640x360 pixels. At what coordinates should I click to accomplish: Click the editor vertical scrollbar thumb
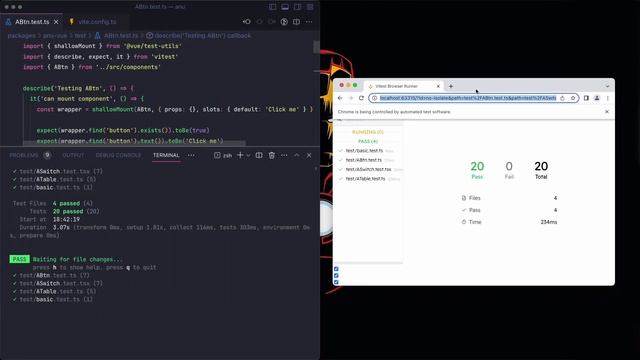point(316,47)
